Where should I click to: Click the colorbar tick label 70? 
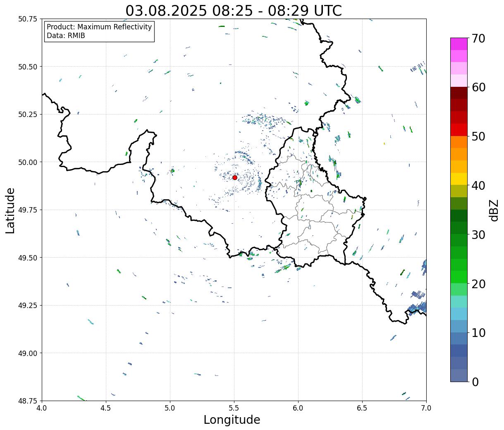(478, 38)
